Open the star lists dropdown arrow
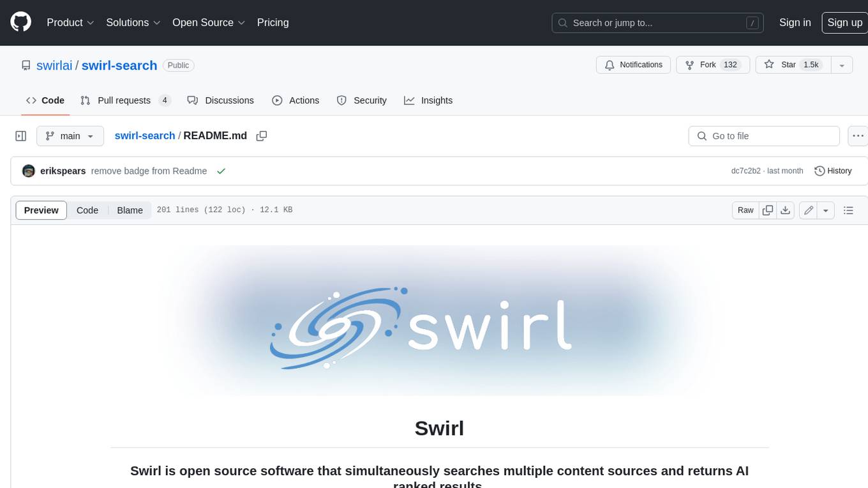This screenshot has width=868, height=488. [x=842, y=65]
